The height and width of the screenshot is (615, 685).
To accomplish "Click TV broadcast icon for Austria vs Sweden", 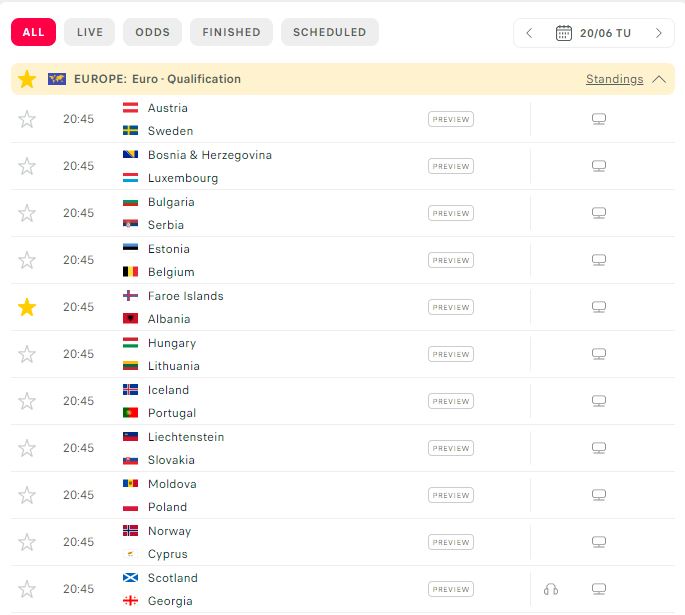I will 599,119.
